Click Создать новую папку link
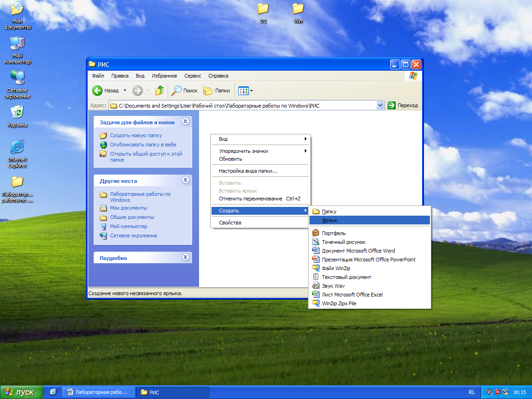 (x=136, y=135)
